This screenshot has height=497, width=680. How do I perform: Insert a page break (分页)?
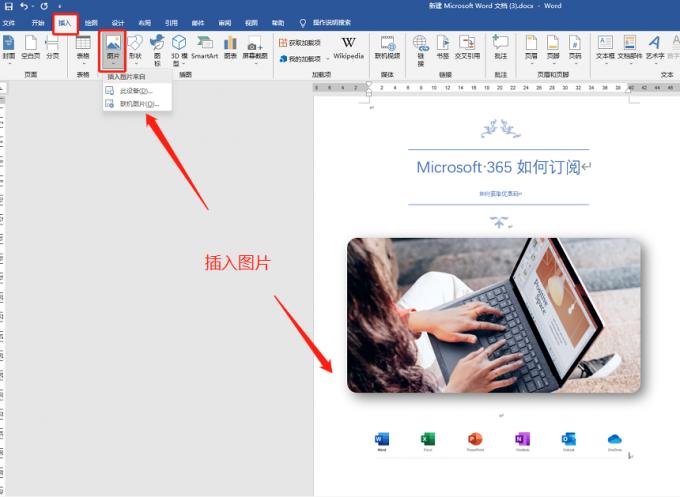click(52, 48)
